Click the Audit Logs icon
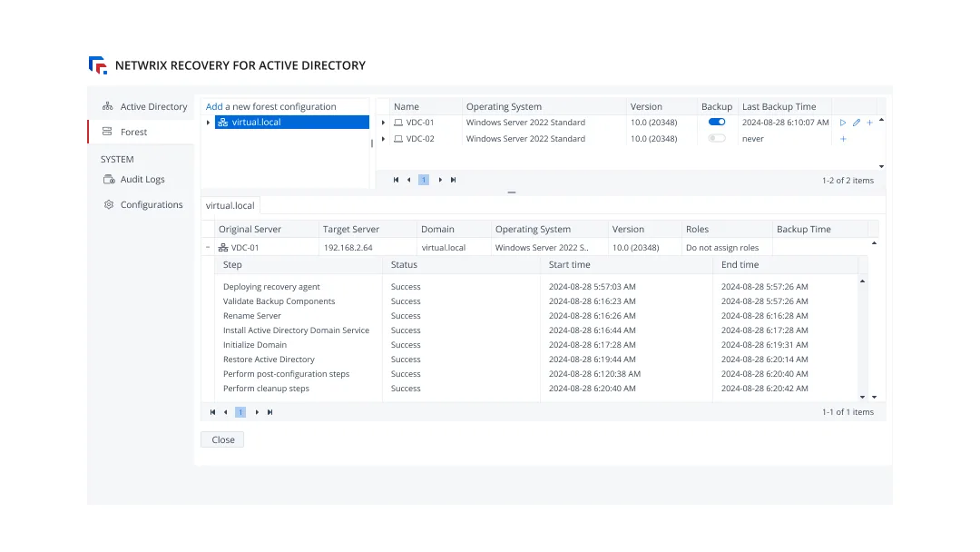Screen dimensions: 980x552 109,180
